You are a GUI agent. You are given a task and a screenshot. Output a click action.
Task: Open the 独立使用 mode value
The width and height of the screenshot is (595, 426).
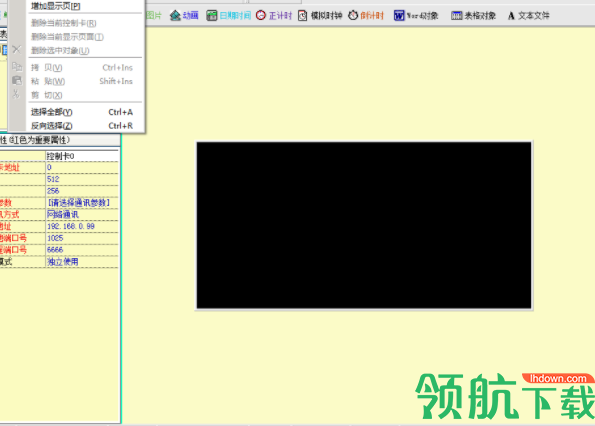coord(82,261)
